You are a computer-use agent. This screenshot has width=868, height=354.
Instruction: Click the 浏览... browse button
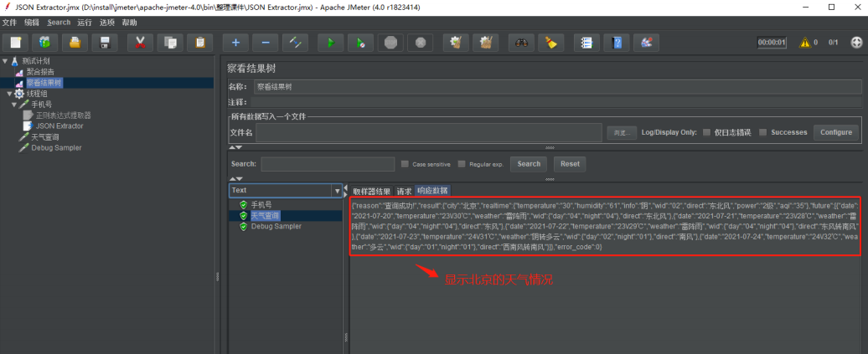621,133
